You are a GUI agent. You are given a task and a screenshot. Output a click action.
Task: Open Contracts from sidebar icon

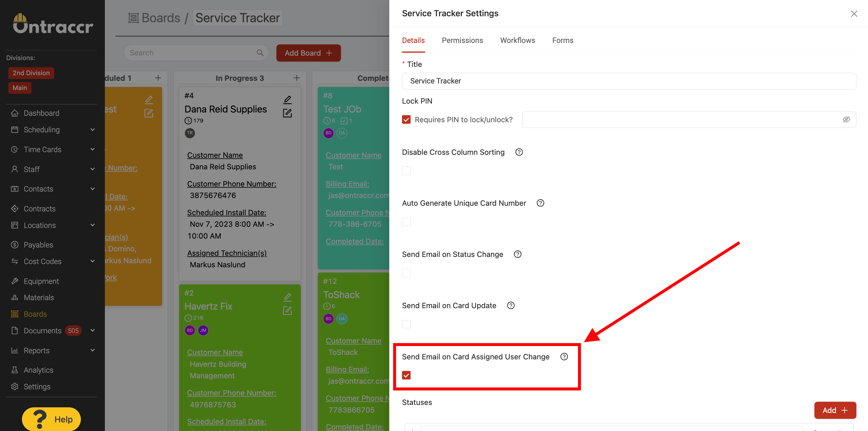(x=15, y=209)
